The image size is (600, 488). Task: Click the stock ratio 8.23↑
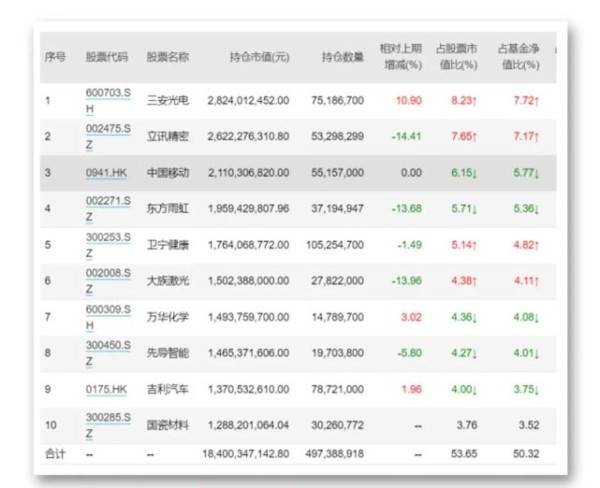tap(464, 101)
